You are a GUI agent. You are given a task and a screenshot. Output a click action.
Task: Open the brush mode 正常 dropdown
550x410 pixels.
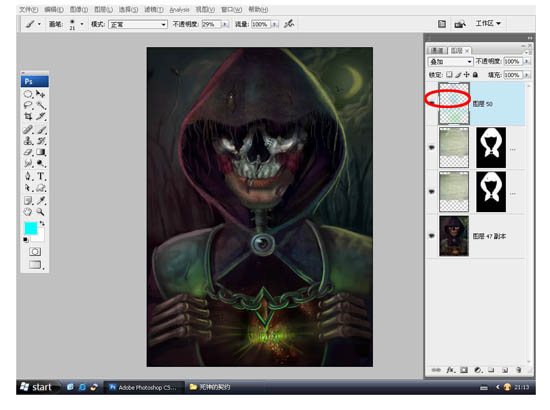tap(138, 24)
